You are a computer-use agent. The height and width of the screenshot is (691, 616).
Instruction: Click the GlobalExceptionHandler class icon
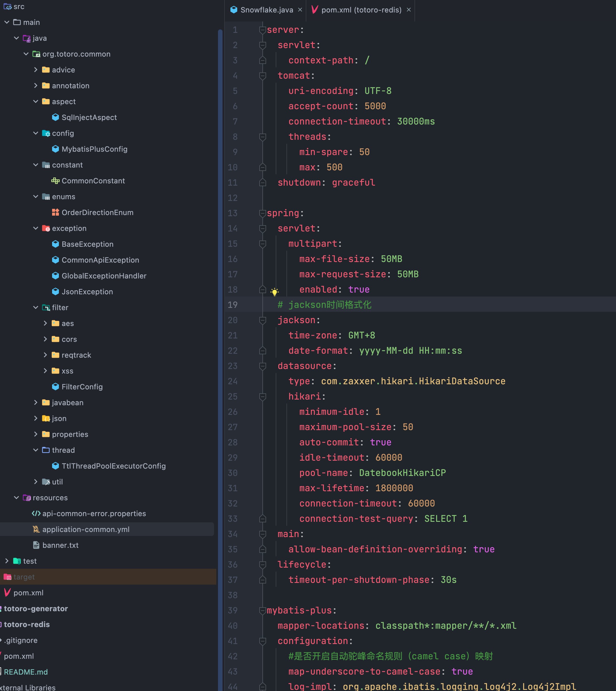(x=55, y=276)
